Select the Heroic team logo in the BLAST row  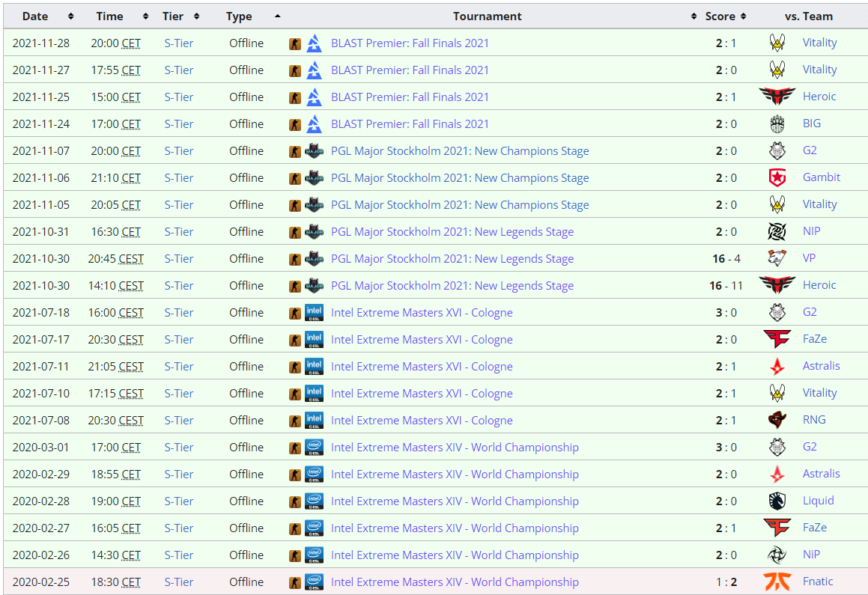point(779,97)
